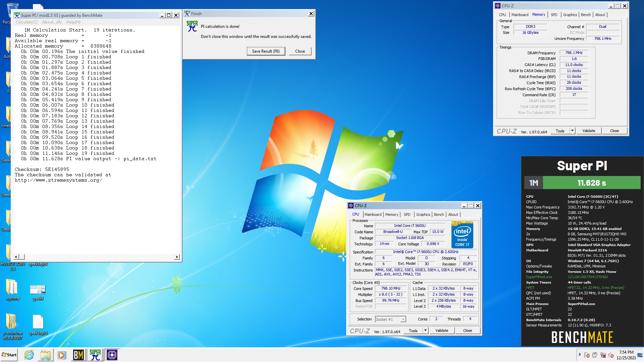
Task: Click the system tray clock
Action: (626, 355)
